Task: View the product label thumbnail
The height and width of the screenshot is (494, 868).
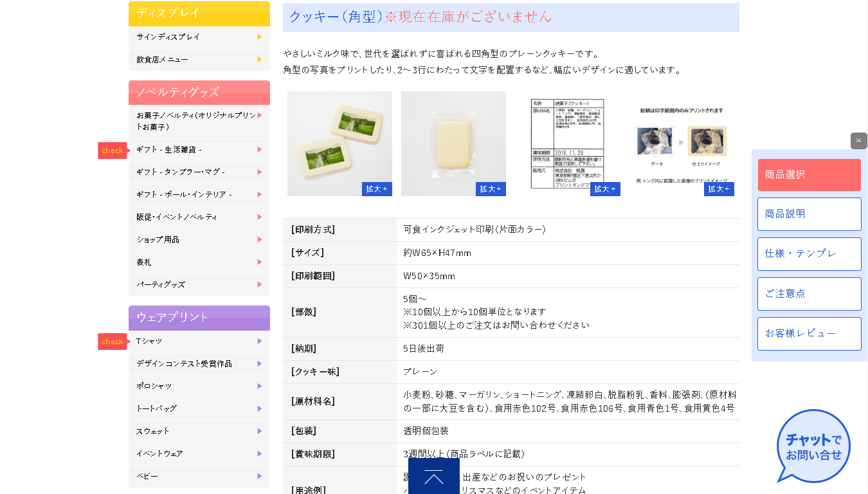Action: click(x=568, y=143)
